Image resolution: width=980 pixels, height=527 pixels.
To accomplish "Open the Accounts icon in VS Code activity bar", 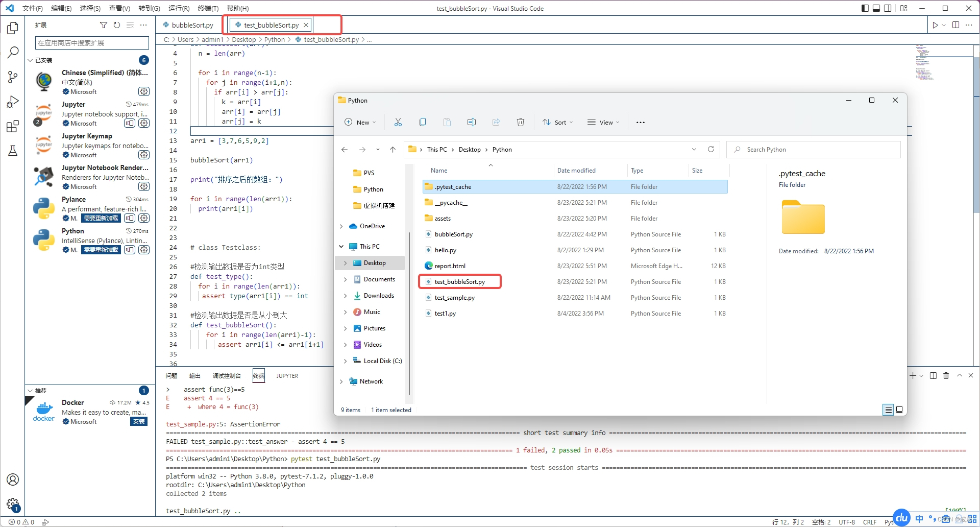I will (13, 480).
